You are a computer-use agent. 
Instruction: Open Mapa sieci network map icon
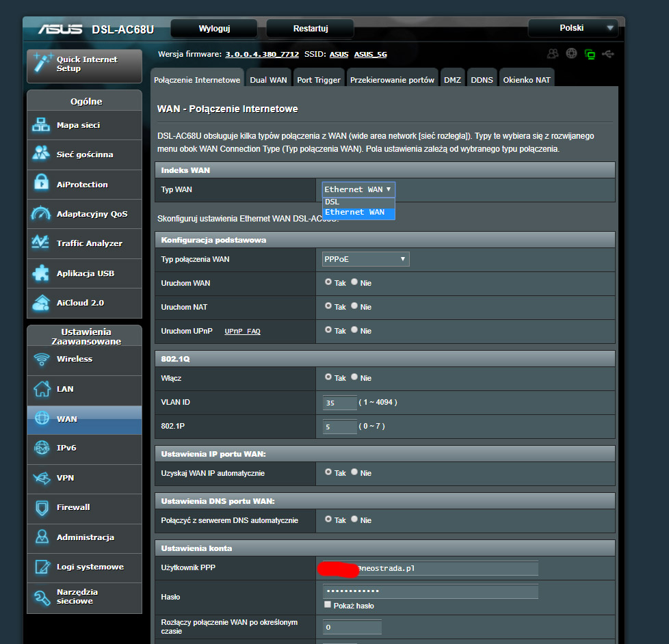point(42,125)
